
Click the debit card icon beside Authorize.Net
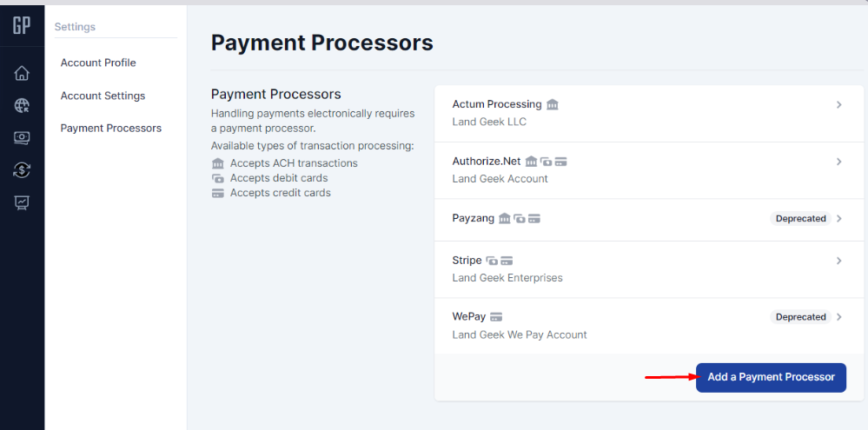tap(547, 162)
